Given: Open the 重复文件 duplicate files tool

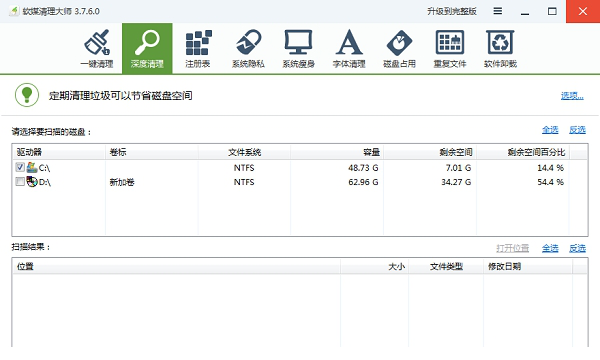Looking at the screenshot, I should 450,49.
